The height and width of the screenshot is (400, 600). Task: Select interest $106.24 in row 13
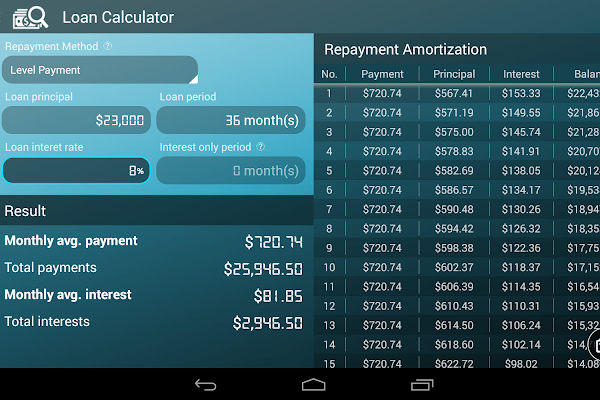[521, 325]
